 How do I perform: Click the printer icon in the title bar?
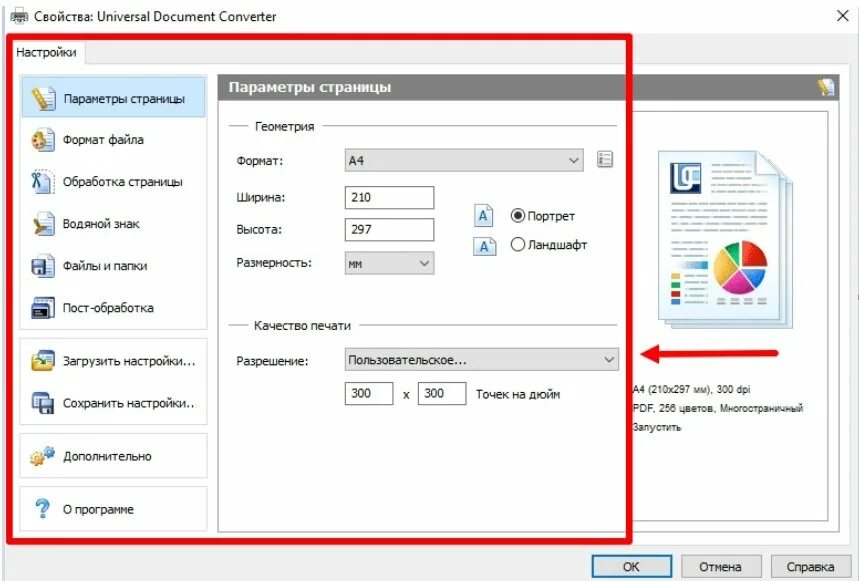pyautogui.click(x=19, y=16)
